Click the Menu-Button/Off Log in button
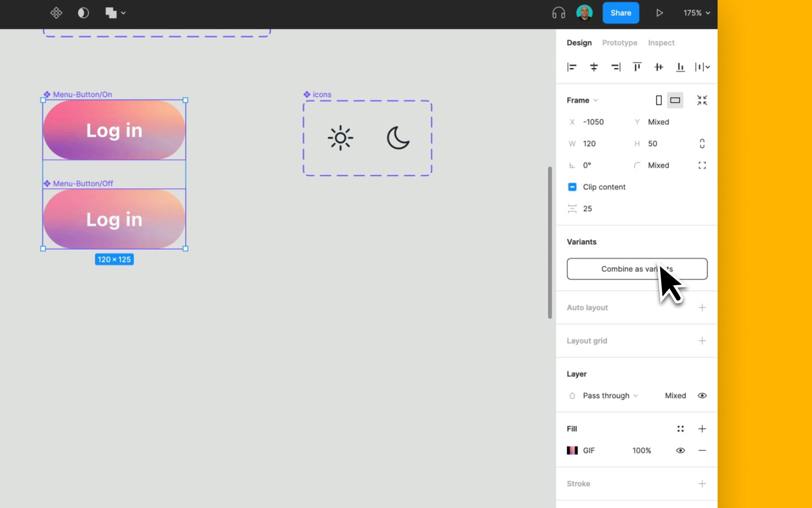This screenshot has width=812, height=508. click(114, 219)
